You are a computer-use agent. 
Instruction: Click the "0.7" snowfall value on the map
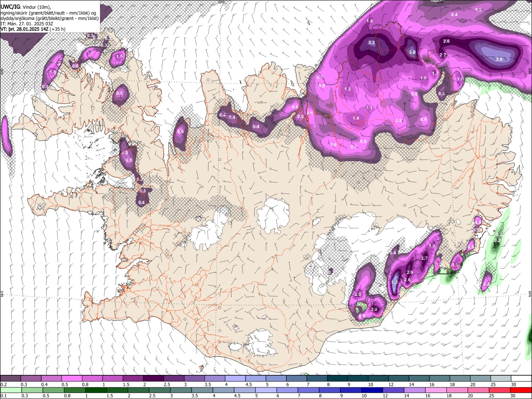(354, 147)
